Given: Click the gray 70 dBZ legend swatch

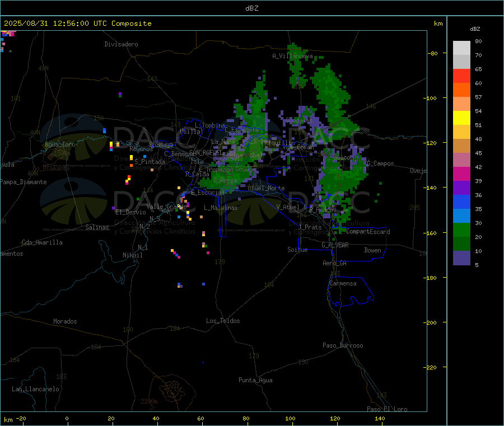Looking at the screenshot, I should tap(461, 62).
